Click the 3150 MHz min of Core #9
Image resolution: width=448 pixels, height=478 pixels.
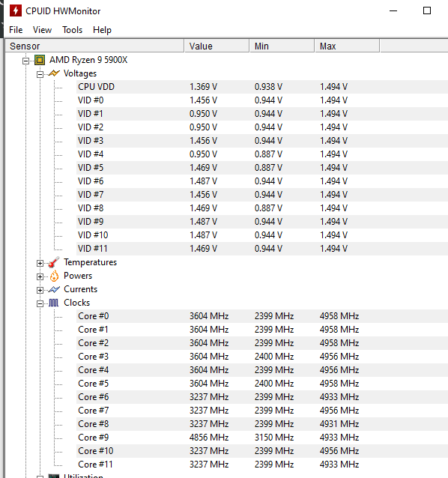274,438
